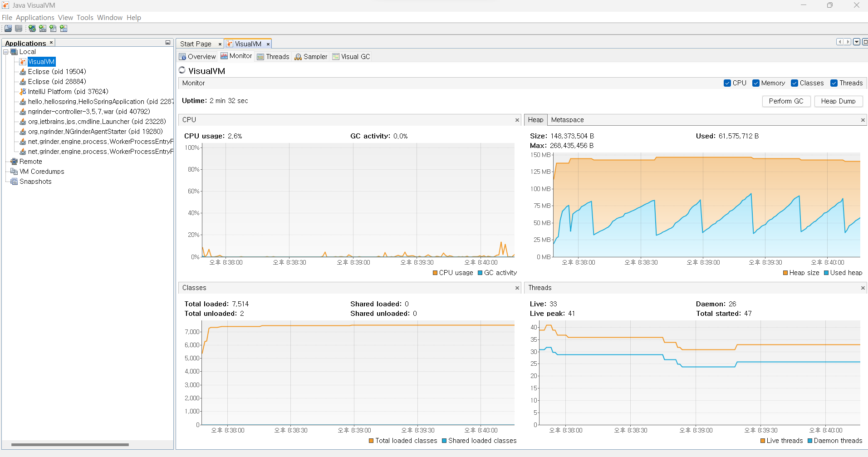
Task: Switch to the Overview tab
Action: click(x=197, y=57)
